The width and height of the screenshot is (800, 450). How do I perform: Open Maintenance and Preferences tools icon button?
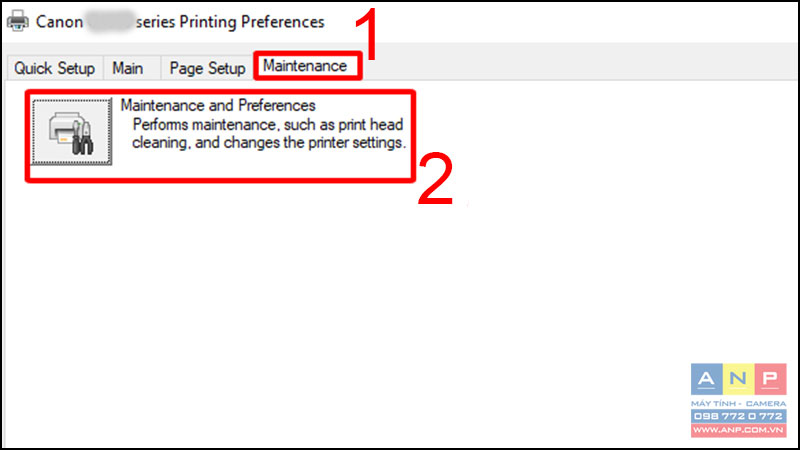coord(71,132)
